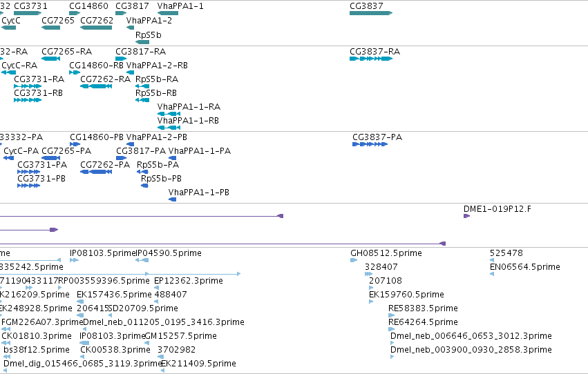
Task: Select the CG7265-PA protein feature
Action: coord(50,158)
